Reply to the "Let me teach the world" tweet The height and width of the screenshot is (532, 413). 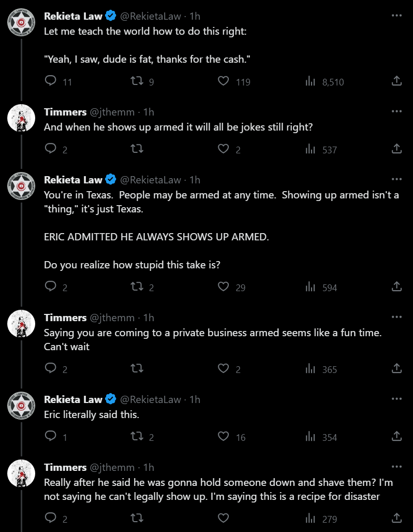[51, 81]
